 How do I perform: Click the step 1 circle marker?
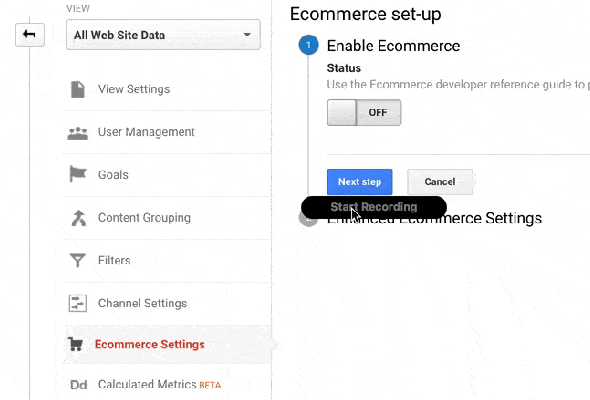tap(309, 45)
